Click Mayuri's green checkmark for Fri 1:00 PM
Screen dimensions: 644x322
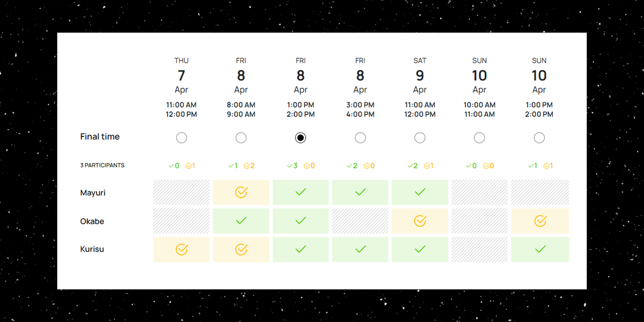tap(301, 192)
